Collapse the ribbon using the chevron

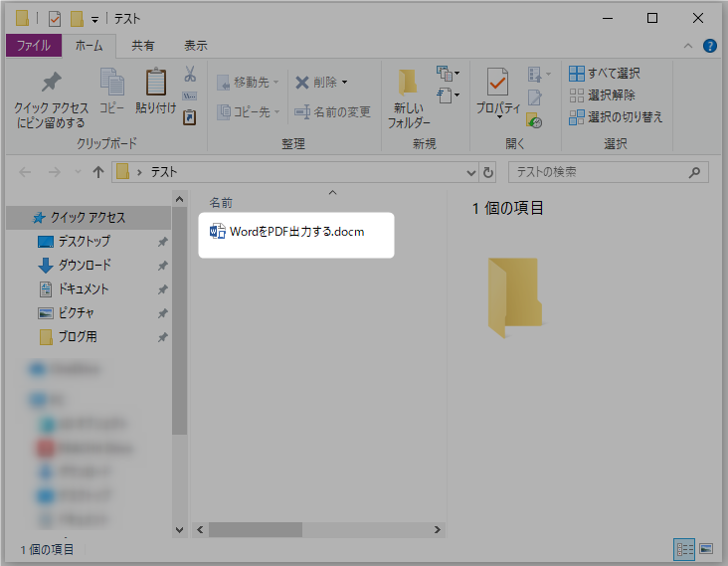click(688, 46)
